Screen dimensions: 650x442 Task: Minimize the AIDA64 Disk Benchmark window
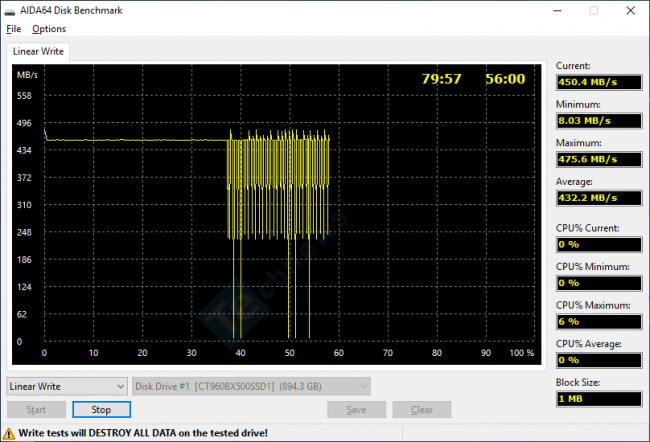pyautogui.click(x=558, y=11)
